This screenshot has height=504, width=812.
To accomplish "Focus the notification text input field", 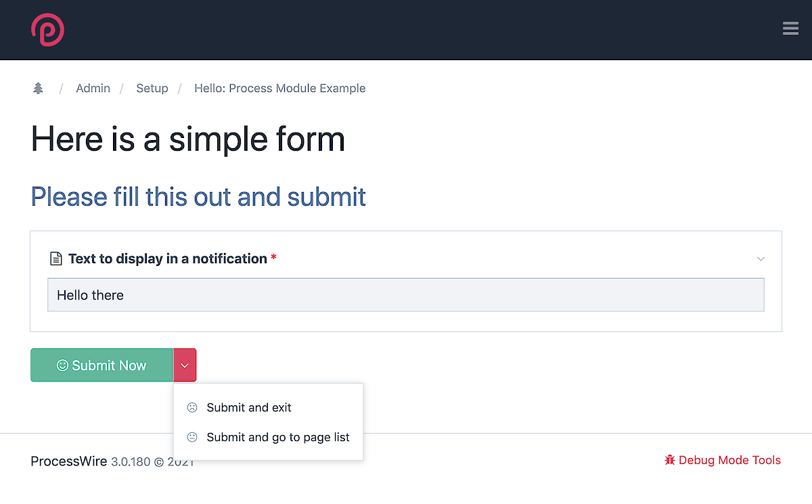I will pos(406,295).
